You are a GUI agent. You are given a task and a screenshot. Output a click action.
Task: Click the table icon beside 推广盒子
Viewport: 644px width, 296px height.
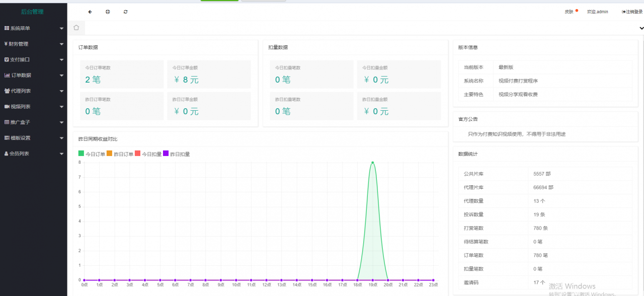click(x=7, y=122)
